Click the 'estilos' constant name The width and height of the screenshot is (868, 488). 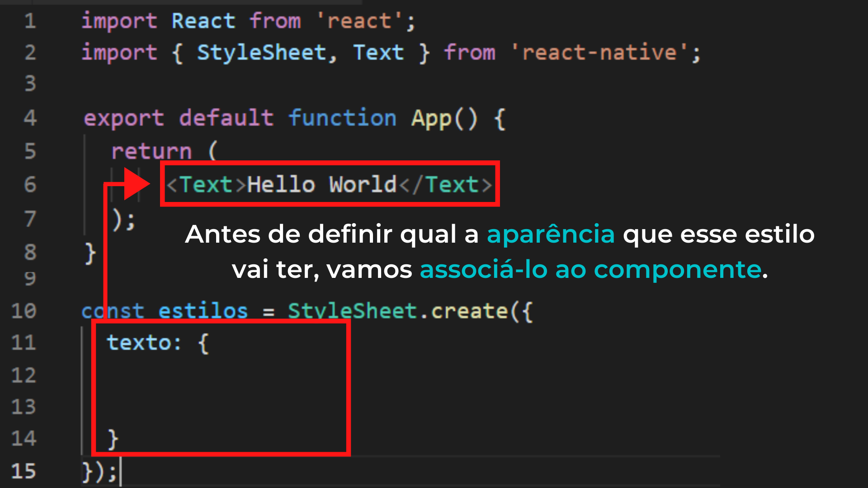[203, 311]
